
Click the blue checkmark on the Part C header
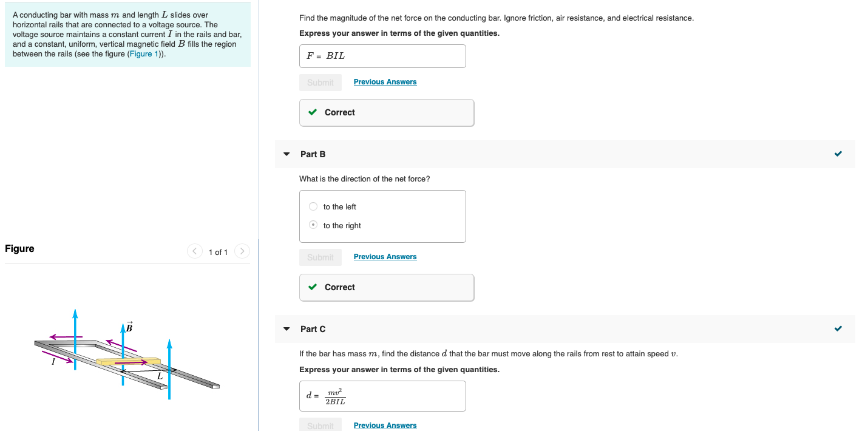pyautogui.click(x=838, y=328)
